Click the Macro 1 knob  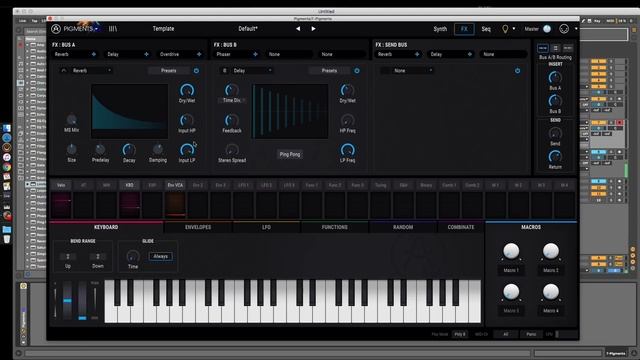511,251
